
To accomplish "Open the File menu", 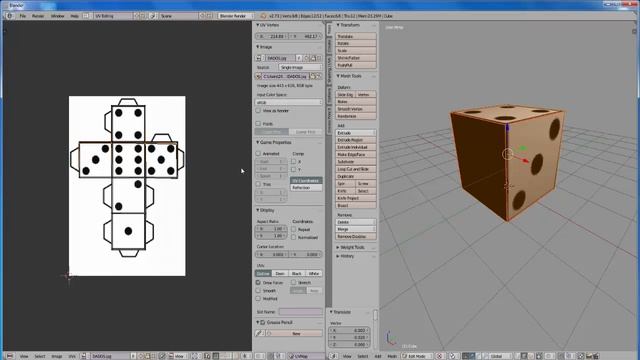I will [22, 16].
